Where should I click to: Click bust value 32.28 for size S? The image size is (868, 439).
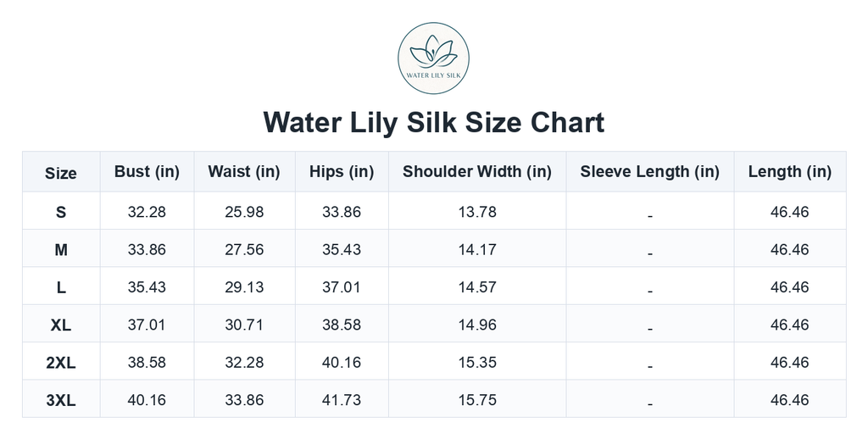click(147, 212)
